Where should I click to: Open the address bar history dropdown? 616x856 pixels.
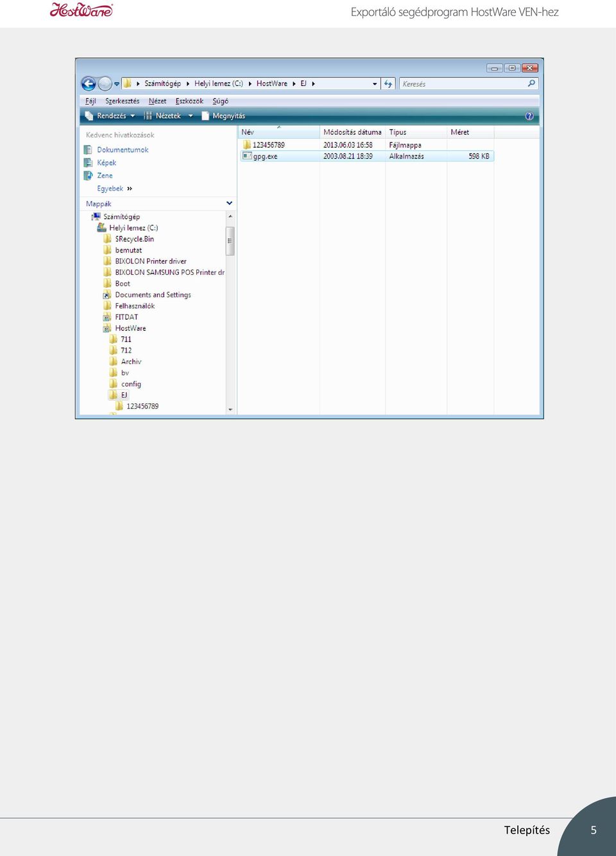click(x=375, y=83)
